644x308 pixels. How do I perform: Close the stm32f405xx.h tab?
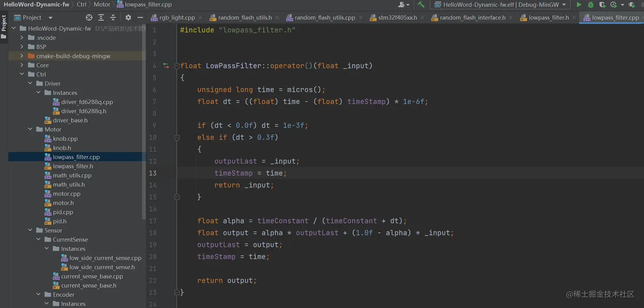[422, 18]
